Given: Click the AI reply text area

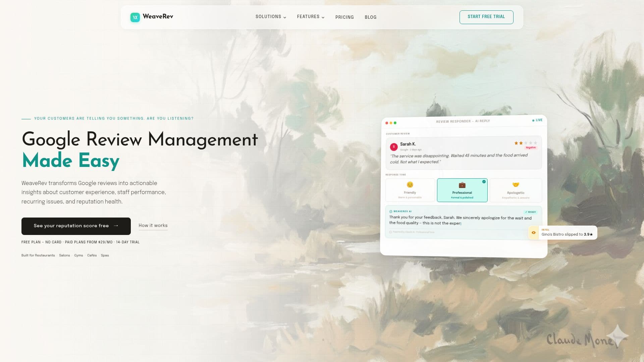Looking at the screenshot, I should 460,220.
